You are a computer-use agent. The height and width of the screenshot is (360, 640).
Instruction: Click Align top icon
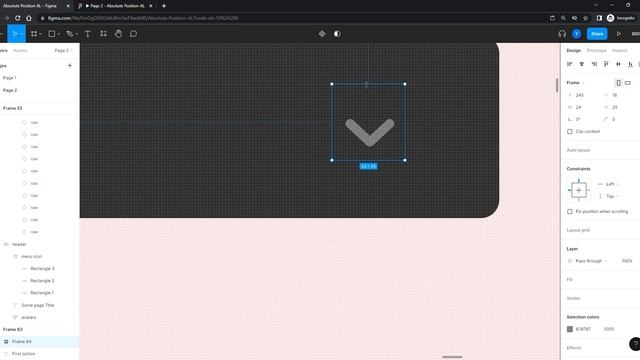606,64
